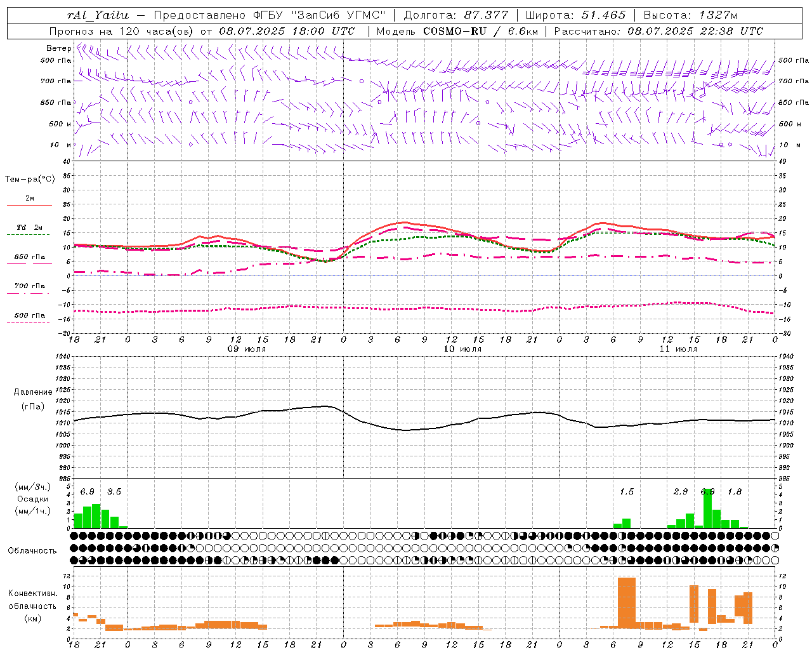Click the '(мм/3ч.)' precipitation unit label

coord(33,487)
